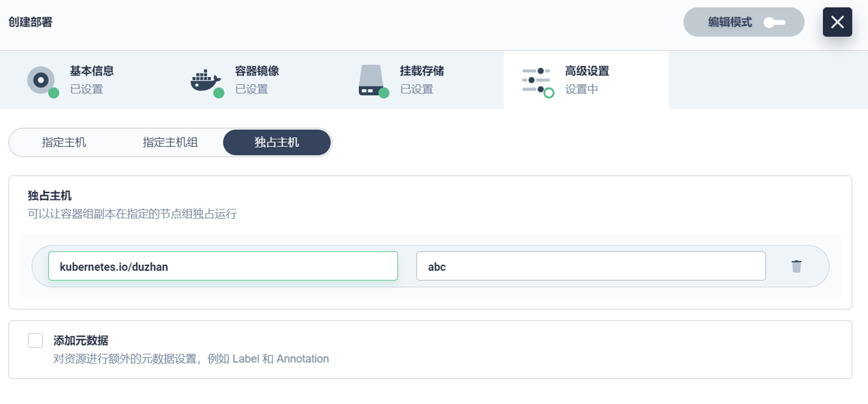This screenshot has height=404, width=868.
Task: Close the 创建部署 dialog with X
Action: [837, 22]
